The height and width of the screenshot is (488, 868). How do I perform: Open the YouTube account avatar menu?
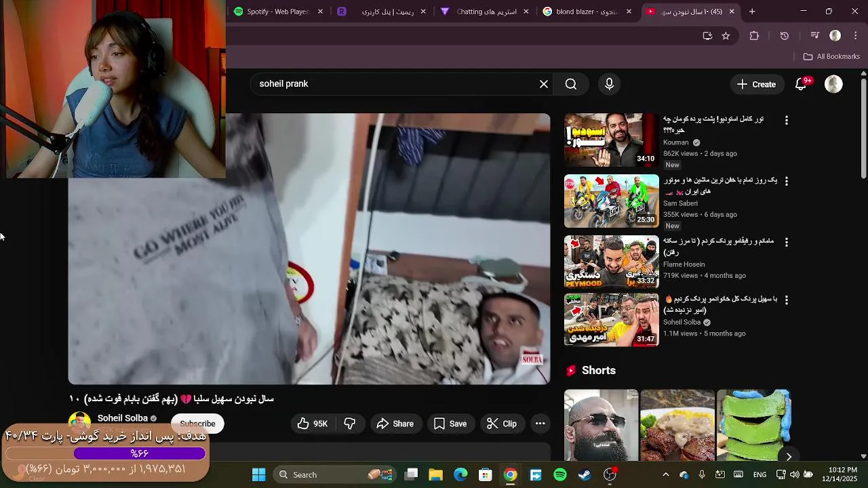833,84
